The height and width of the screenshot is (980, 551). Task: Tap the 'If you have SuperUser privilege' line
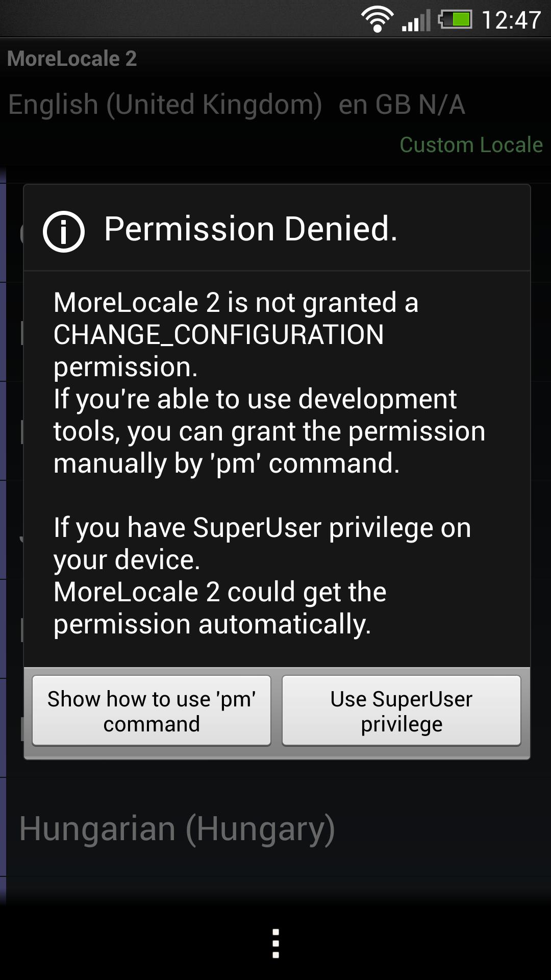pyautogui.click(x=262, y=527)
